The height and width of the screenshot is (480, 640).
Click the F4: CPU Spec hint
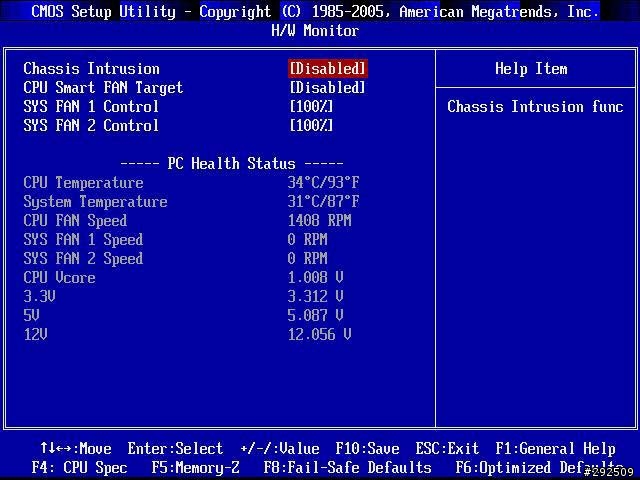click(x=80, y=467)
